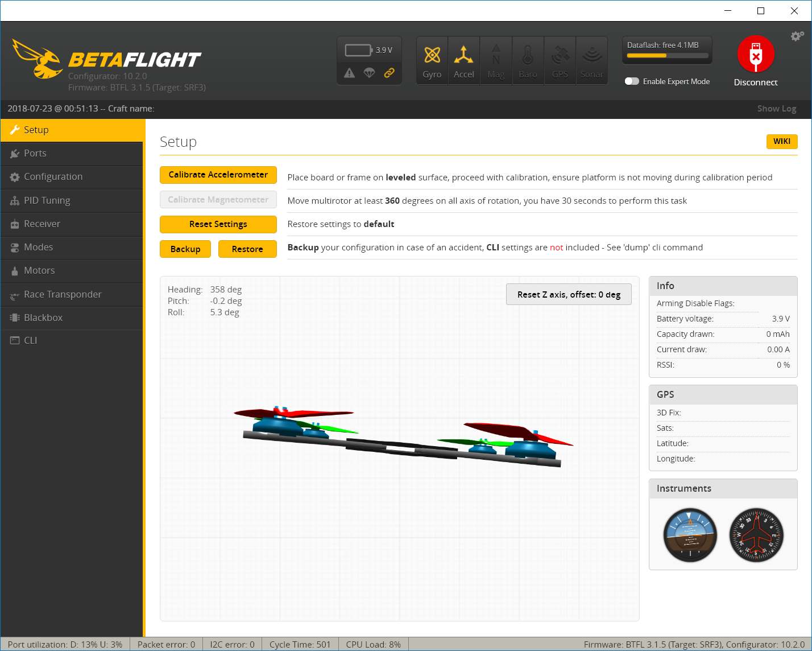Viewport: 812px width, 651px height.
Task: Click Port utilization status entry
Action: (65, 644)
